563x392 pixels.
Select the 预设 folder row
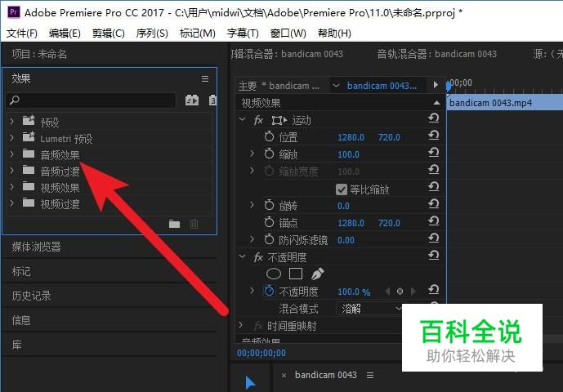point(109,122)
